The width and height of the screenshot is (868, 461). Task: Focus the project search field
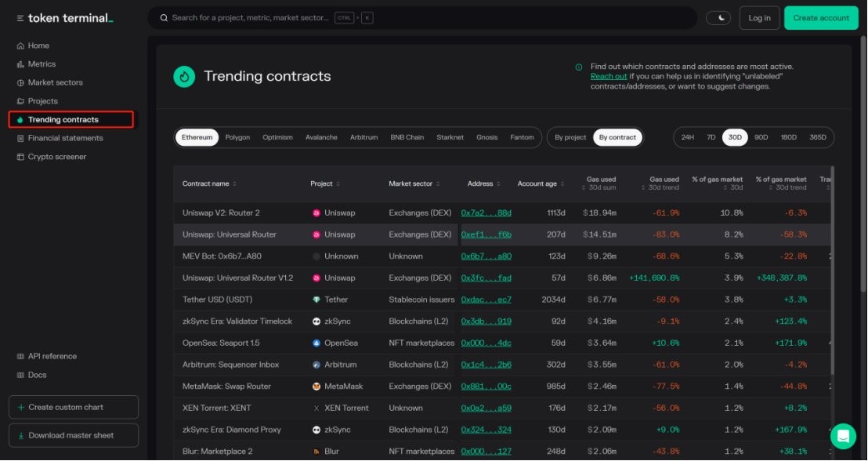coord(421,18)
